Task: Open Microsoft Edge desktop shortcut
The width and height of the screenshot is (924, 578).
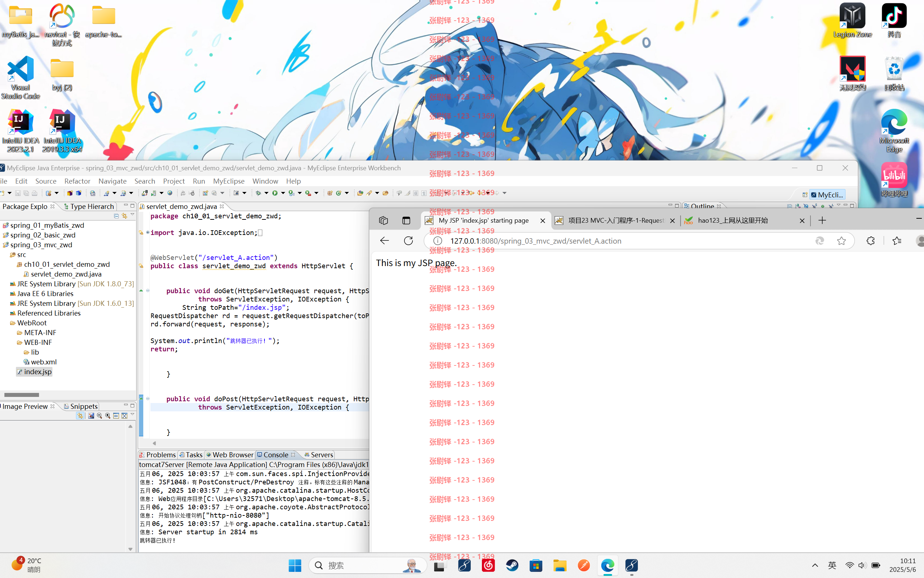Action: [x=894, y=131]
